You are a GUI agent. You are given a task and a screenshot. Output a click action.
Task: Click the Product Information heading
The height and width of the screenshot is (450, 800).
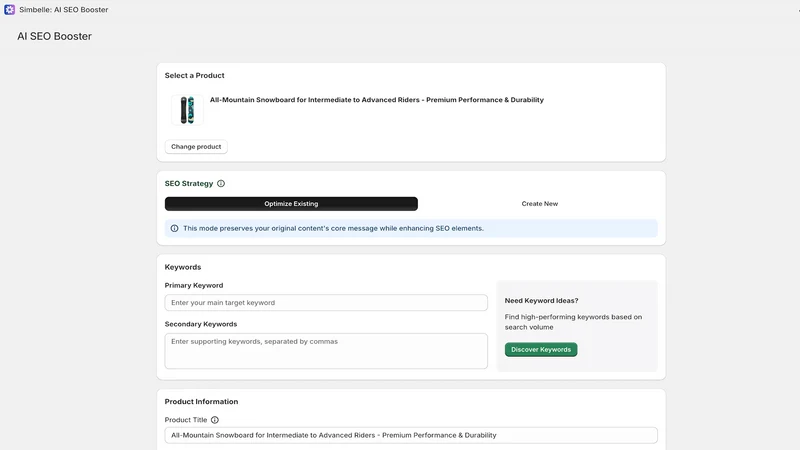click(201, 402)
